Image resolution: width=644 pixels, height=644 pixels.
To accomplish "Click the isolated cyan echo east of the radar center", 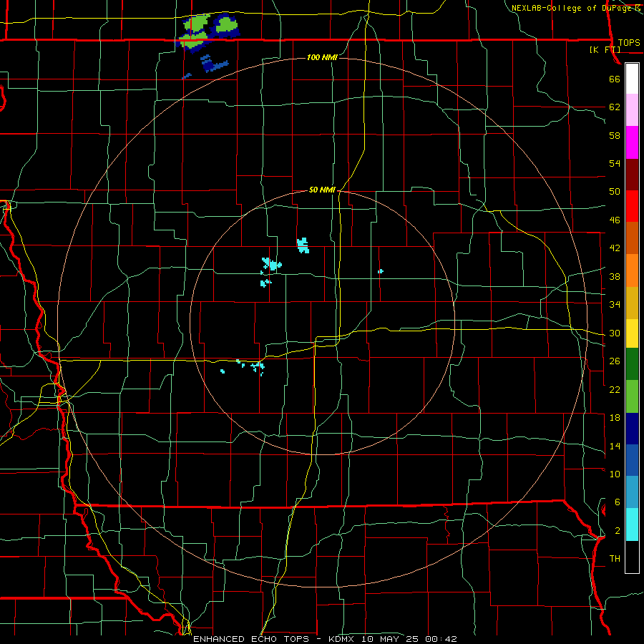I will coord(381,271).
